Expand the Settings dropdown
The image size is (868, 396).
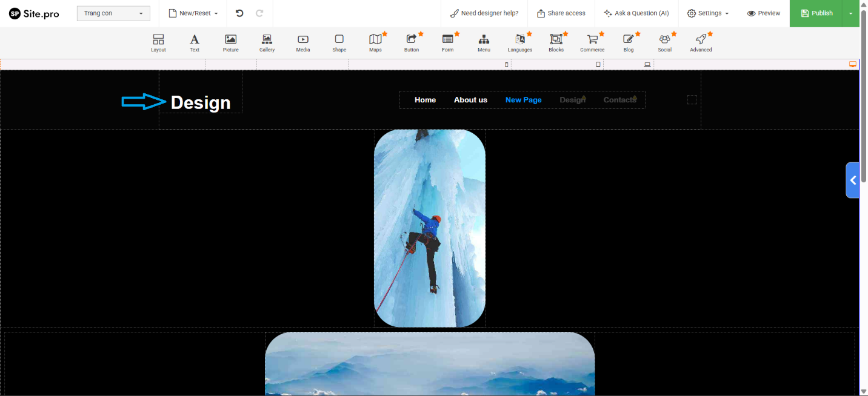tap(707, 13)
